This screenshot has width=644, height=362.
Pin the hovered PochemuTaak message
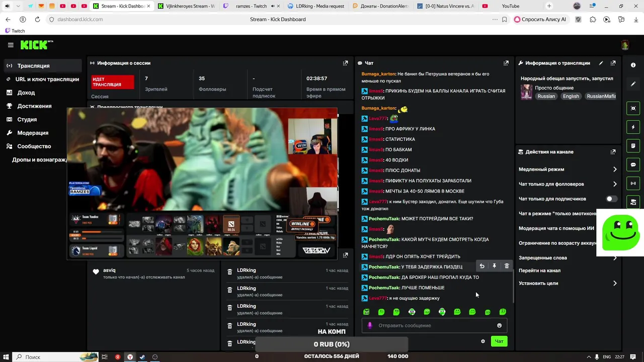[x=494, y=266]
